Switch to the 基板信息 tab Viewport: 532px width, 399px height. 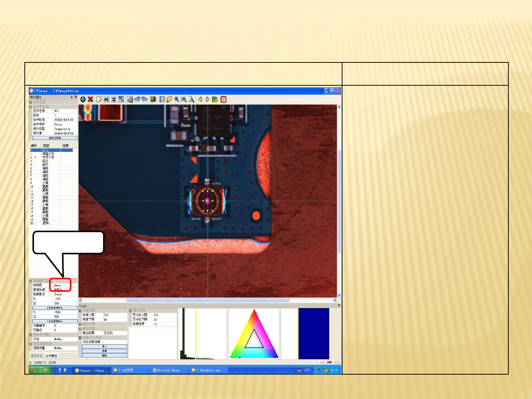click(36, 356)
